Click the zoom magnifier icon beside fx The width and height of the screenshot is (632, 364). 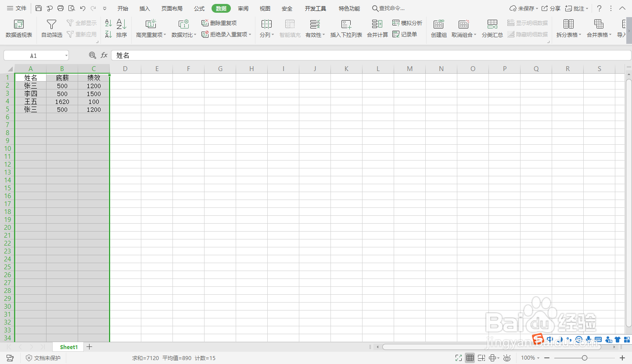92,55
